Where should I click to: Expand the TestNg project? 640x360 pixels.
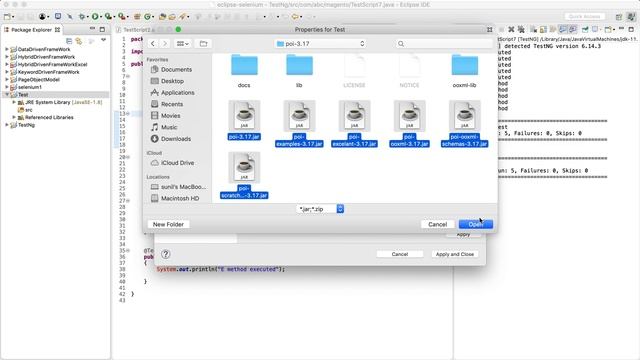coord(7,125)
